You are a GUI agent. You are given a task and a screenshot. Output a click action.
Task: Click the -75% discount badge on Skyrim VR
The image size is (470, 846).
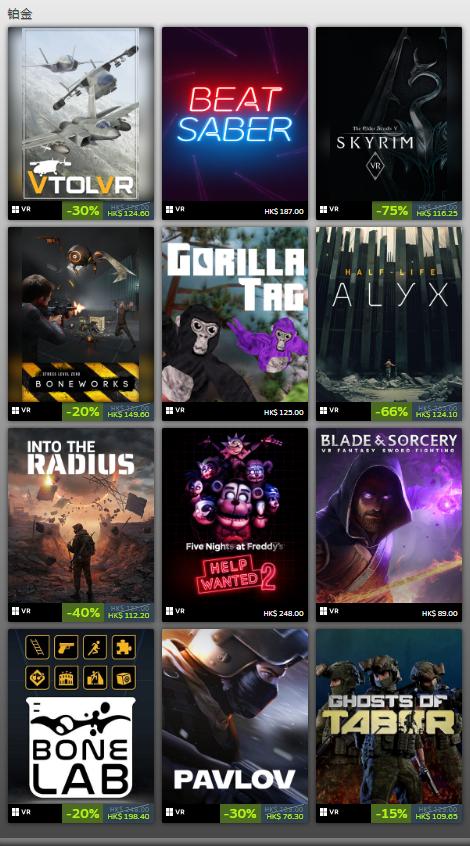392,210
